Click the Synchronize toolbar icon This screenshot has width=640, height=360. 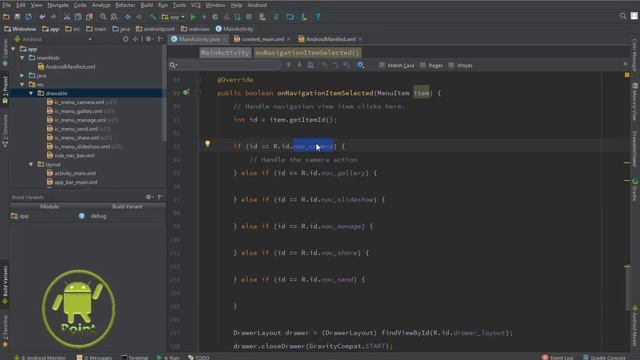click(29, 17)
